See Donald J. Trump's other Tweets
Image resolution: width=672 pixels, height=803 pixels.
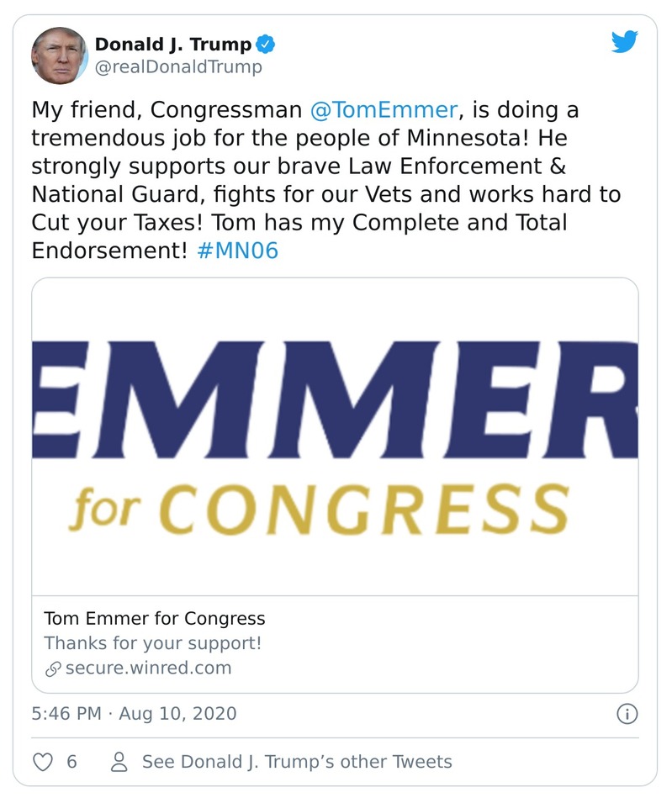coord(297,762)
